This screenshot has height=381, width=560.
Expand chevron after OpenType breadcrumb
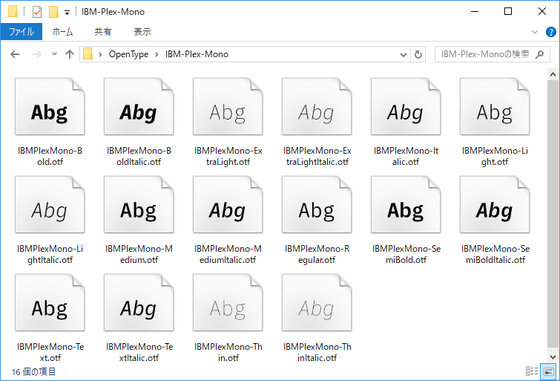tap(157, 54)
